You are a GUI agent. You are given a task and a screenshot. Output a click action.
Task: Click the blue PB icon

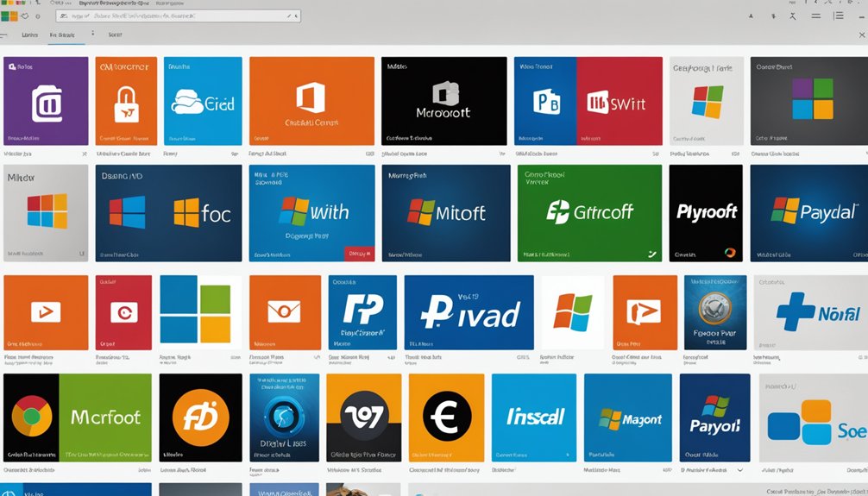[546, 103]
